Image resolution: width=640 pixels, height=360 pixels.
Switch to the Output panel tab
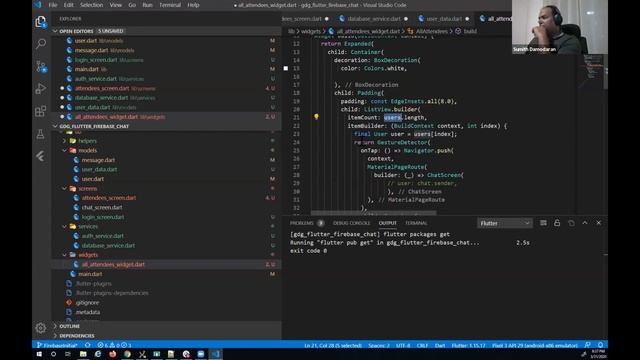[387, 223]
